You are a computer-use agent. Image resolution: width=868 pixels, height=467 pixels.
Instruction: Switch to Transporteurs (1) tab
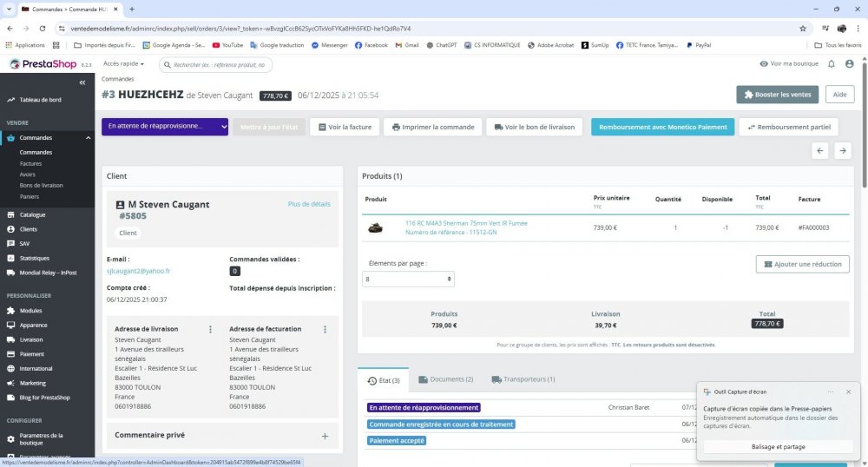(x=523, y=379)
